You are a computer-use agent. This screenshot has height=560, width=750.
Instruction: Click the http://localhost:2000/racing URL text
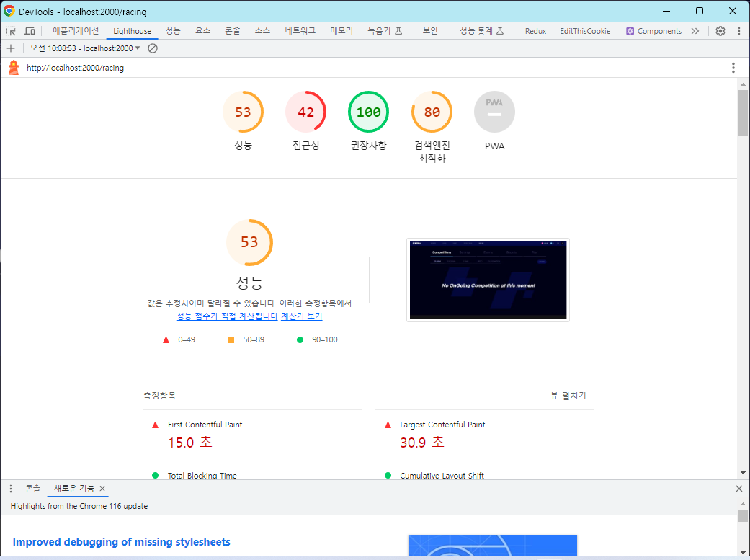point(75,68)
